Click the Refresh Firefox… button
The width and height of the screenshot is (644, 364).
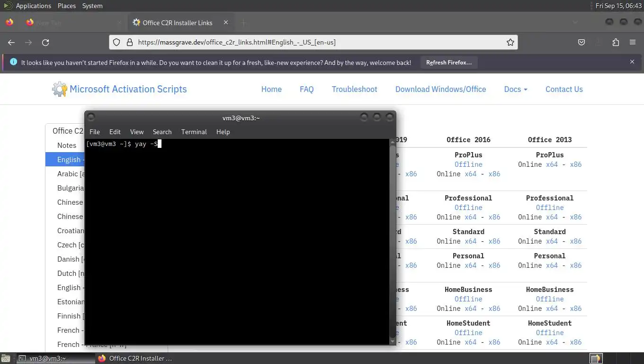449,62
